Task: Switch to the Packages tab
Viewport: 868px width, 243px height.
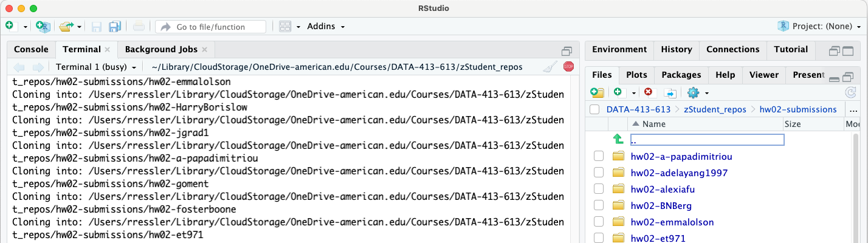Action: (x=681, y=75)
